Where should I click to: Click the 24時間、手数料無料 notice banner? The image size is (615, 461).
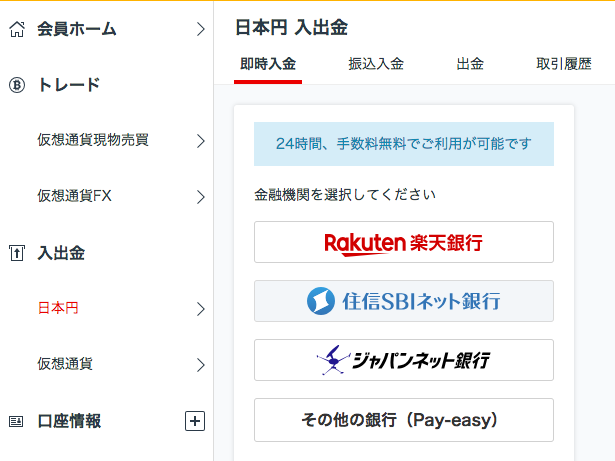tap(404, 144)
